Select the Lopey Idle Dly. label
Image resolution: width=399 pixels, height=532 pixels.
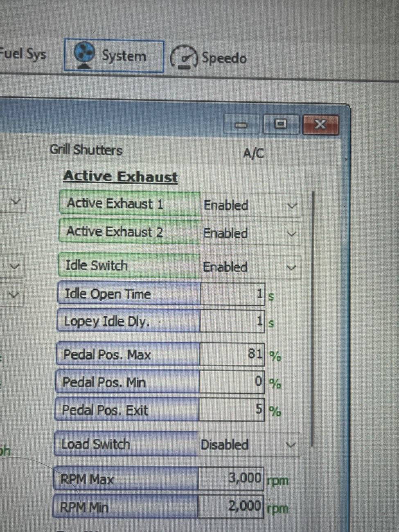[128, 321]
